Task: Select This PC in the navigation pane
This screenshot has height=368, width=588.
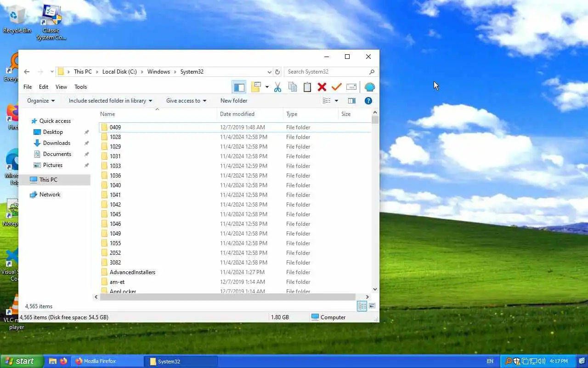Action: coord(55,180)
